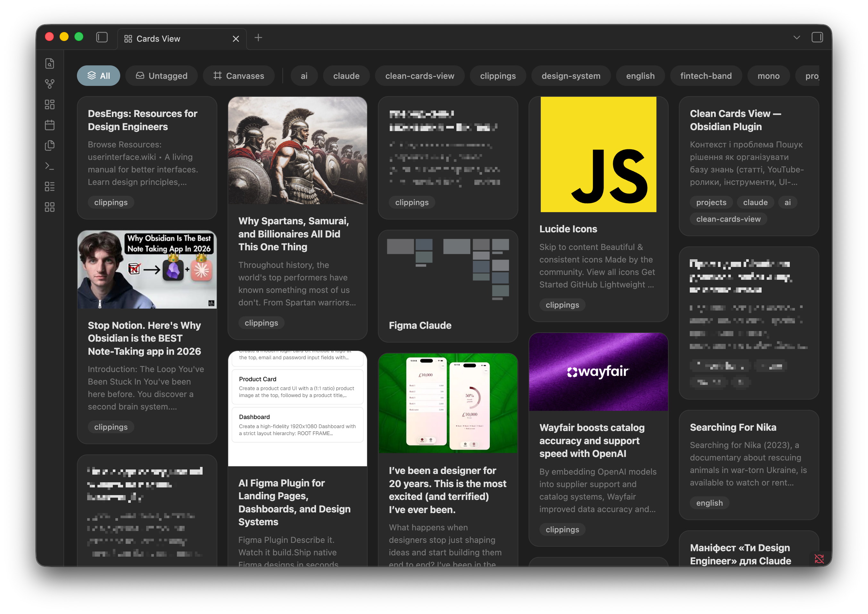Click the red sync-off status icon

(819, 559)
